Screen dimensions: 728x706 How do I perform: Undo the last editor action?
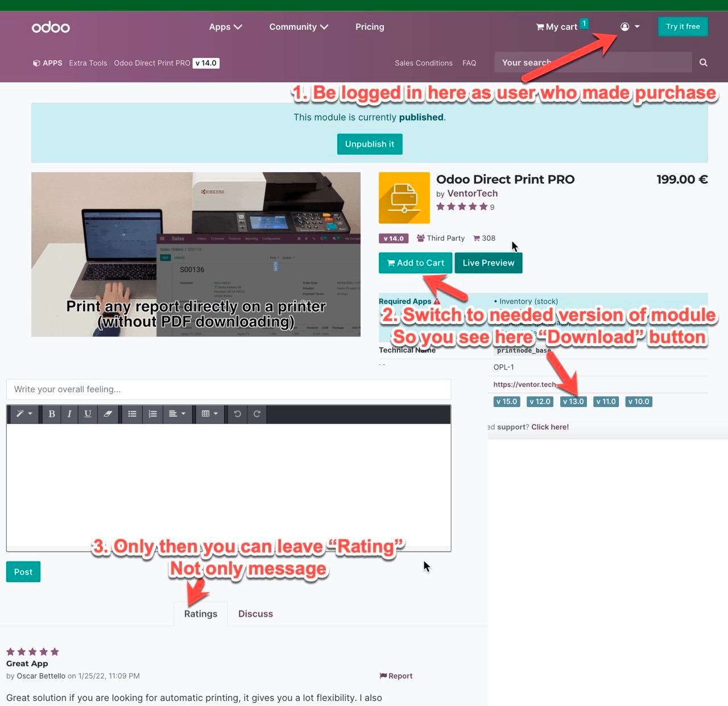[238, 414]
